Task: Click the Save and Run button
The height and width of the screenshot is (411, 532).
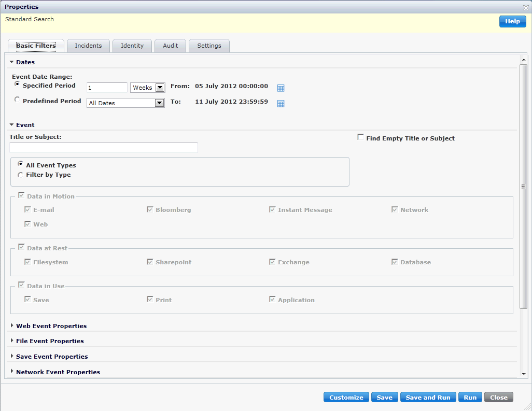Action: tap(428, 398)
